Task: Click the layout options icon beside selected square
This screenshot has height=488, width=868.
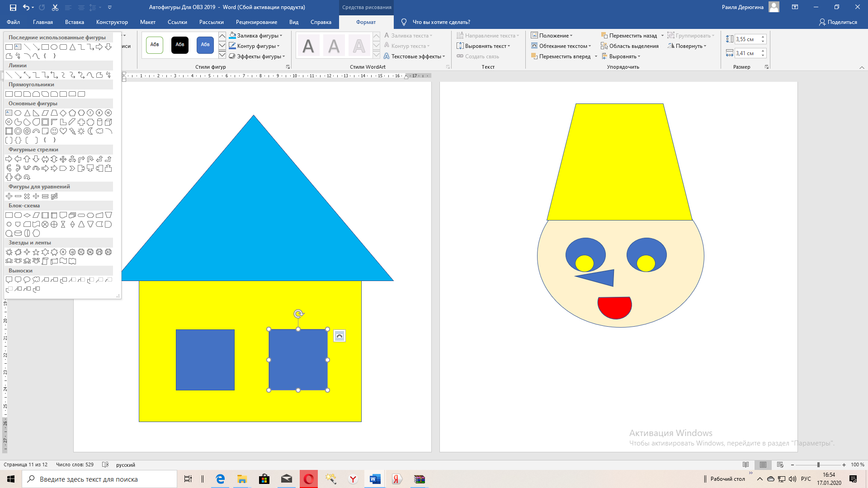Action: coord(340,336)
